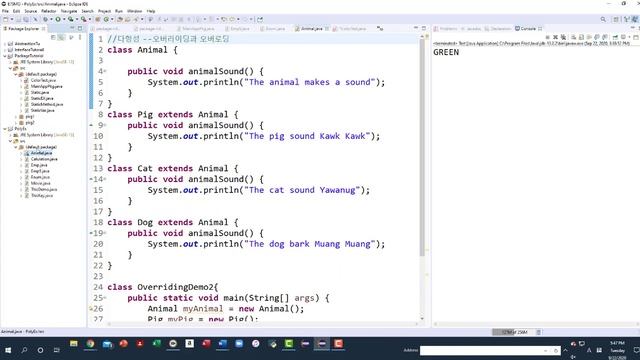Open the New dropdown arrow in toolbar
The image size is (640, 360).
12,19
